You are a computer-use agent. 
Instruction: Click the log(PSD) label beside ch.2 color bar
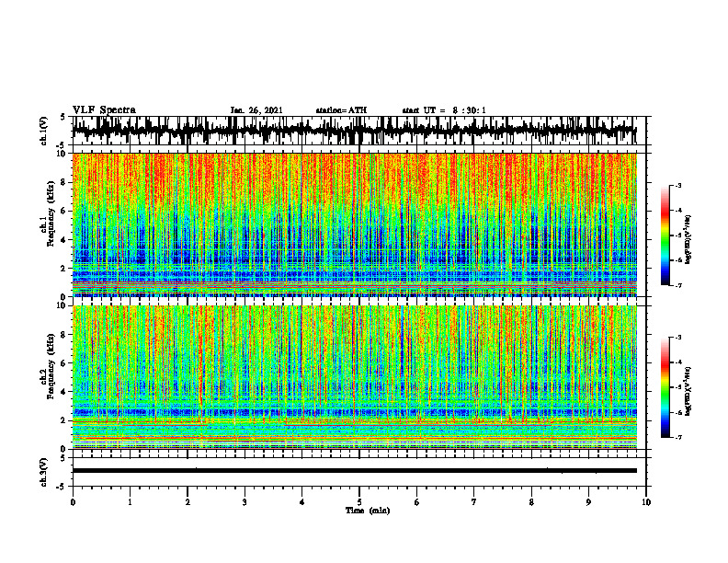coord(688,392)
